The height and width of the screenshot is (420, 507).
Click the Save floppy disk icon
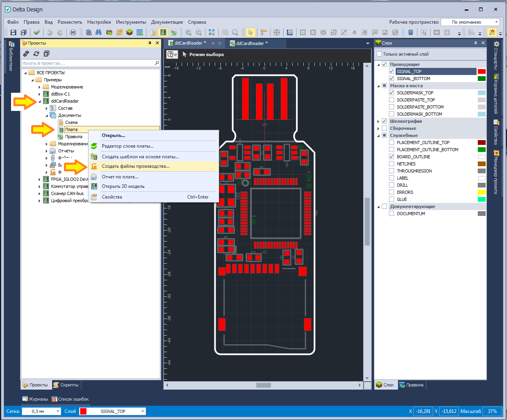coord(13,32)
